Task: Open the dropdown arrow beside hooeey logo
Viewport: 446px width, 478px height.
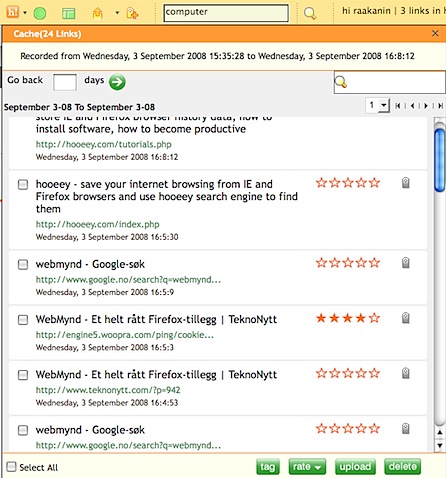Action: click(x=25, y=13)
